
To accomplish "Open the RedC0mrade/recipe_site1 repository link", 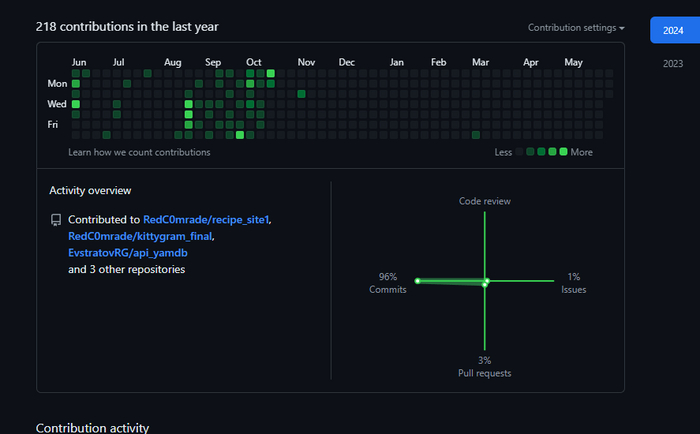I will (x=206, y=219).
